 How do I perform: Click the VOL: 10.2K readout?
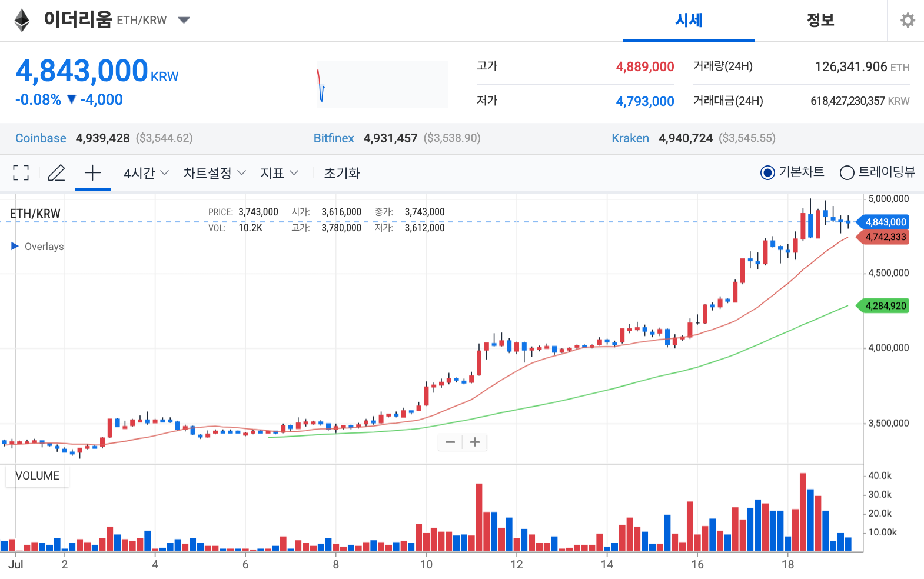235,228
